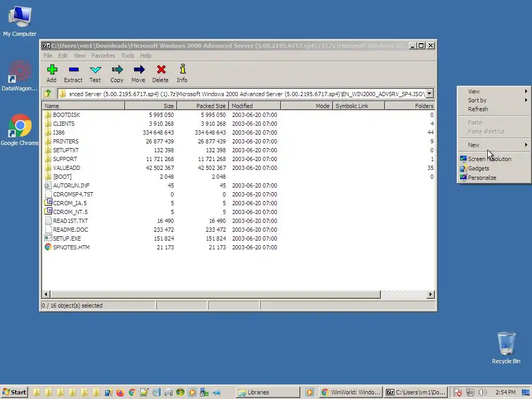The width and height of the screenshot is (532, 399).
Task: Open the Favorites menu
Action: click(x=103, y=56)
